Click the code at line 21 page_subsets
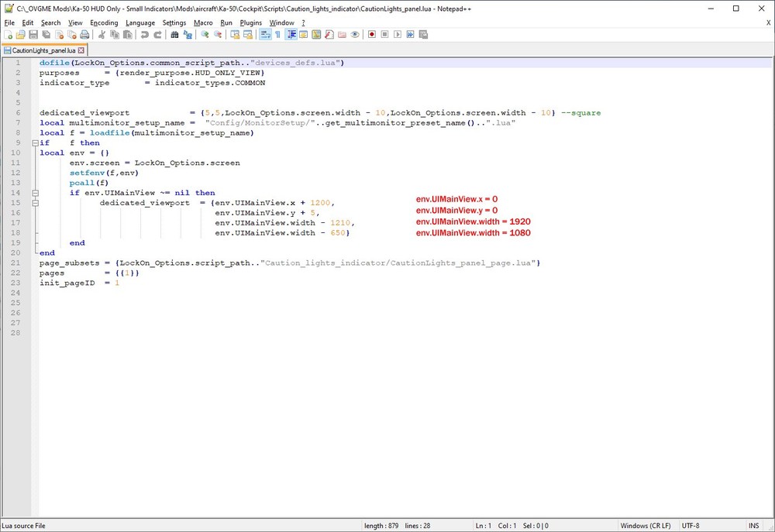The width and height of the screenshot is (775, 532). (x=70, y=263)
